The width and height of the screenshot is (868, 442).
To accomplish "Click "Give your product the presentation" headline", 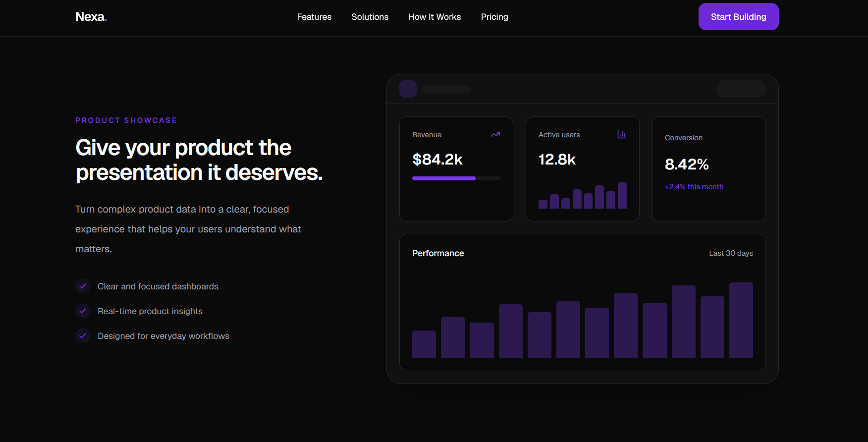I will [199, 160].
